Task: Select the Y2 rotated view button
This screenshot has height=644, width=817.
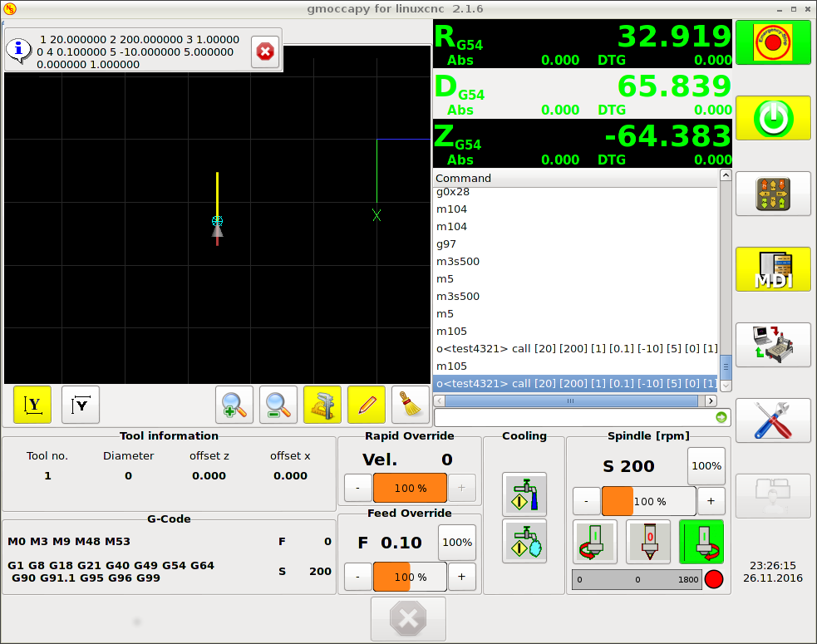Action: coord(81,405)
